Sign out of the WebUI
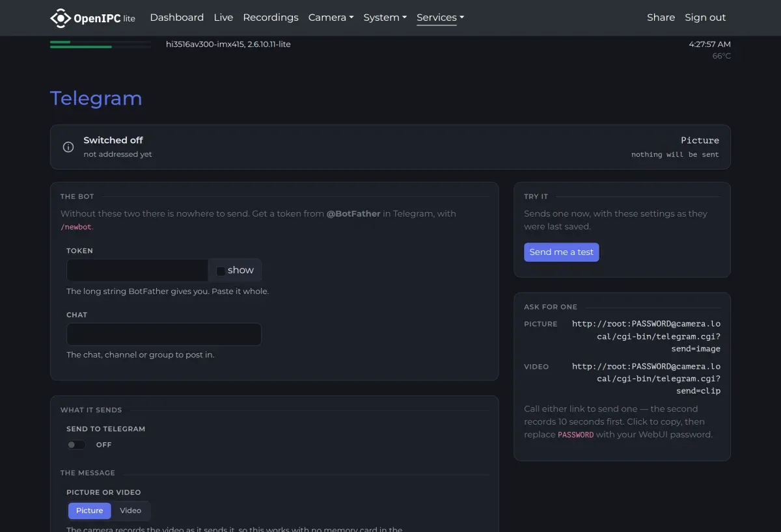This screenshot has height=532, width=781. click(706, 18)
